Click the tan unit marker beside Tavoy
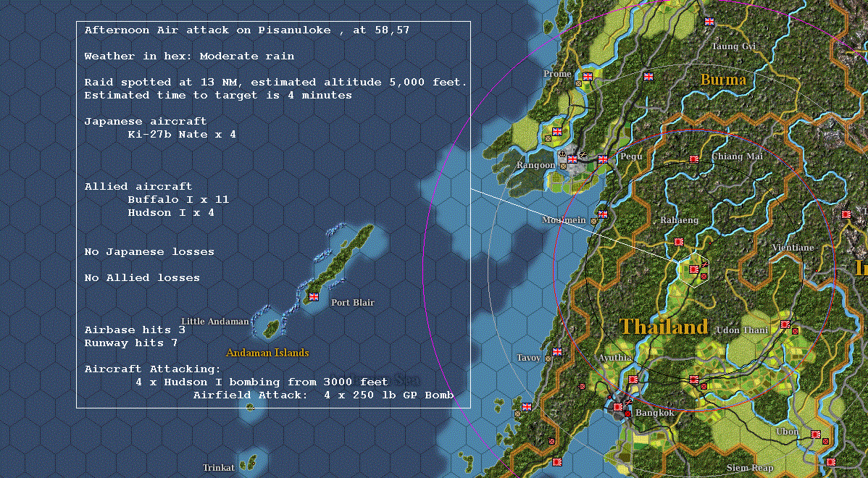The width and height of the screenshot is (868, 478). 548,358
